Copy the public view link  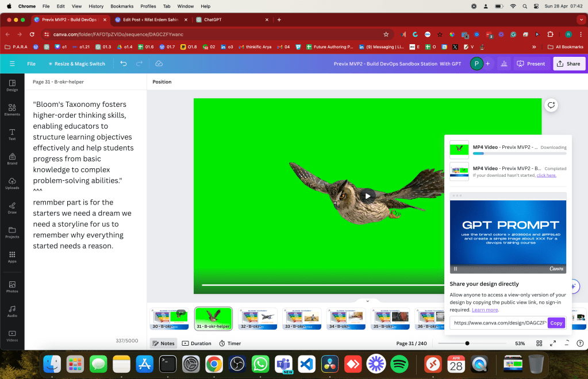tap(556, 323)
